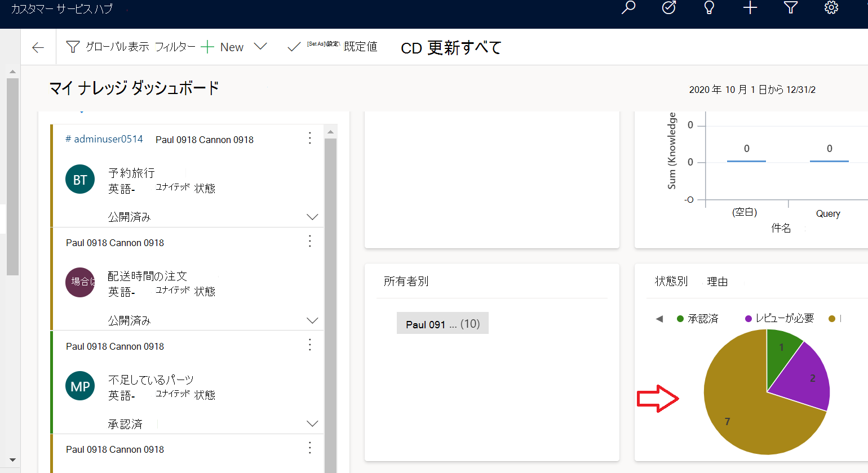Click the left page scrollbar up arrow
The width and height of the screenshot is (868, 473).
point(12,72)
